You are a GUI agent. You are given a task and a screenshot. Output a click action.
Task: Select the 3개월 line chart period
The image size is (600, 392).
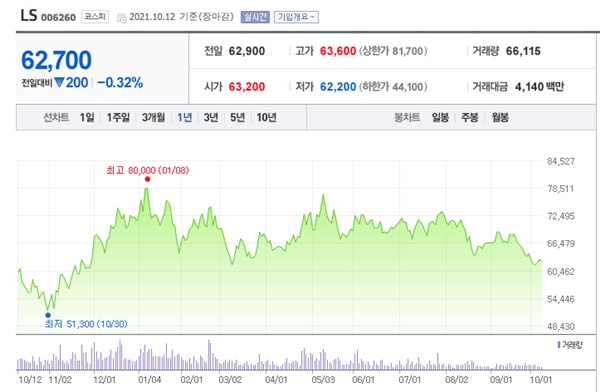coord(153,117)
